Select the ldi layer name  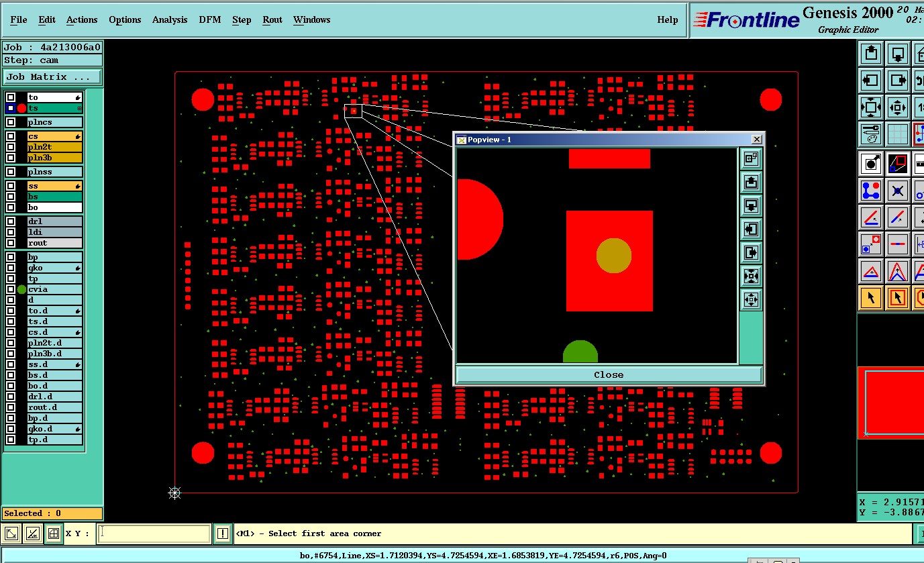coord(55,232)
